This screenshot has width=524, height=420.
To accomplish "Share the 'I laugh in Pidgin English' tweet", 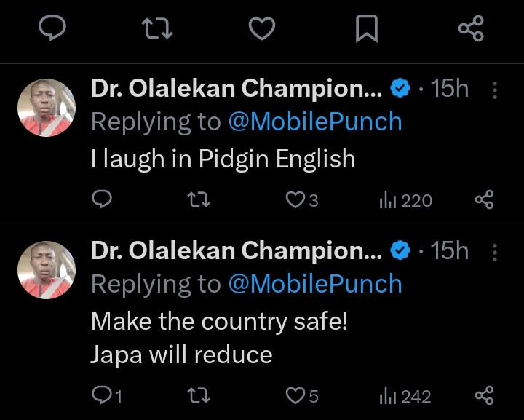I will [484, 199].
